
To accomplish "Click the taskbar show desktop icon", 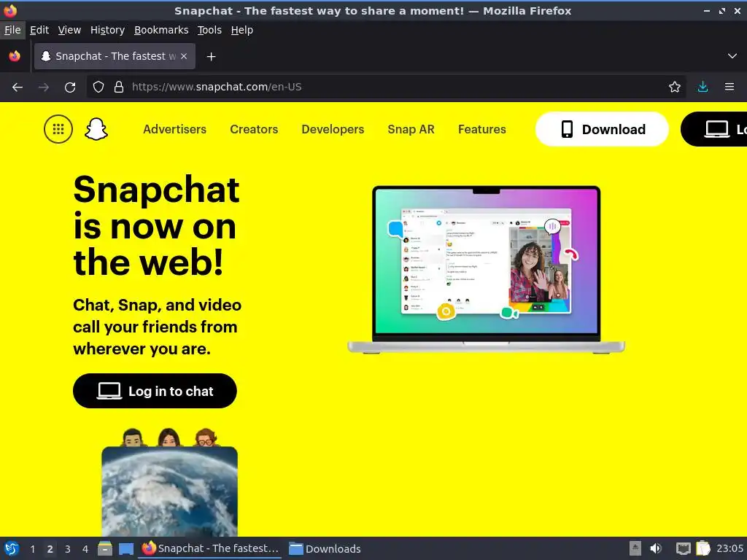I will tap(126, 549).
